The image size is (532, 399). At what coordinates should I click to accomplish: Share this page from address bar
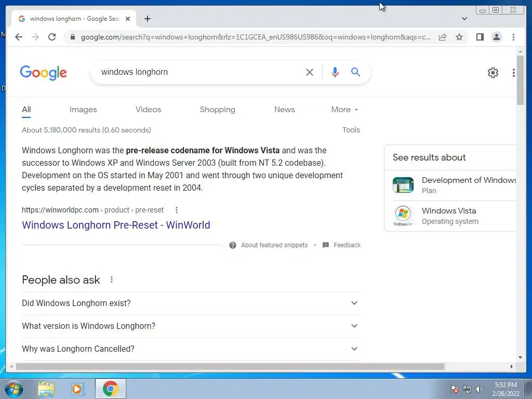(443, 37)
